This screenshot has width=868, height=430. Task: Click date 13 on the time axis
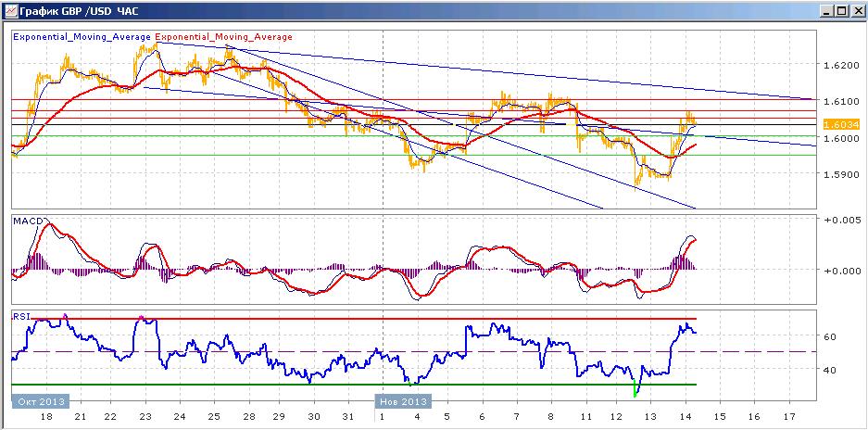coord(651,417)
